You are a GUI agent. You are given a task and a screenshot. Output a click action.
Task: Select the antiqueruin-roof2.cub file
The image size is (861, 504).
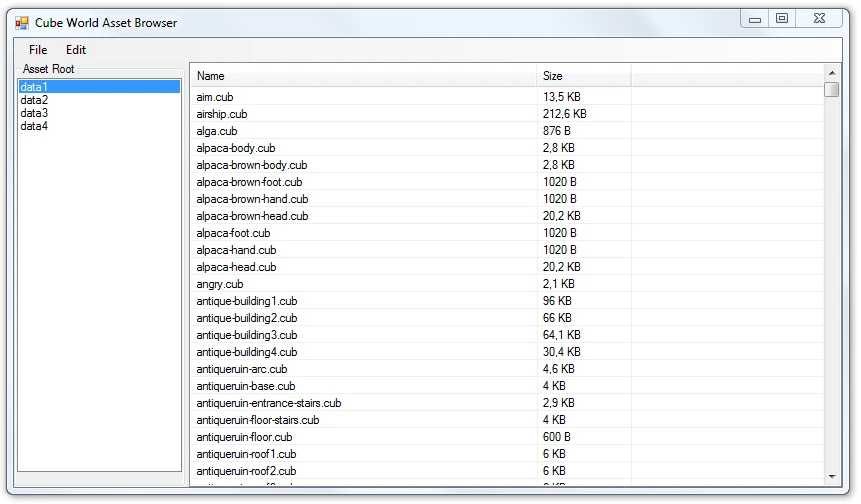click(246, 472)
